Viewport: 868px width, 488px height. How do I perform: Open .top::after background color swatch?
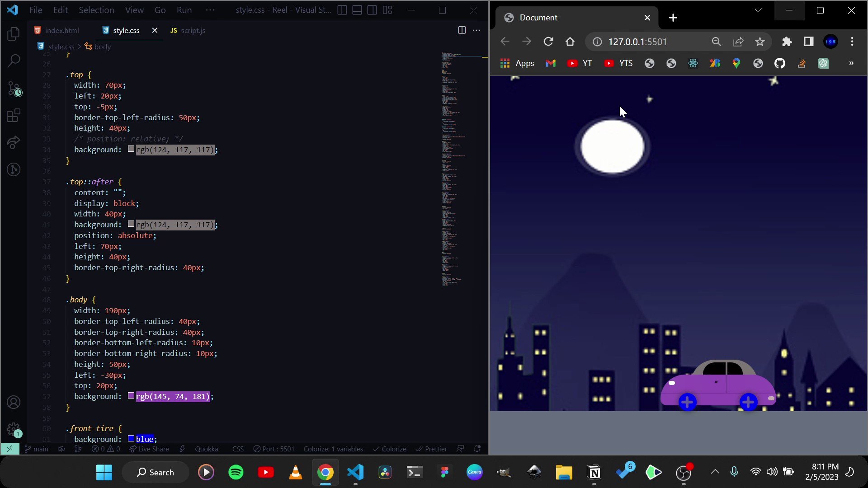131,224
